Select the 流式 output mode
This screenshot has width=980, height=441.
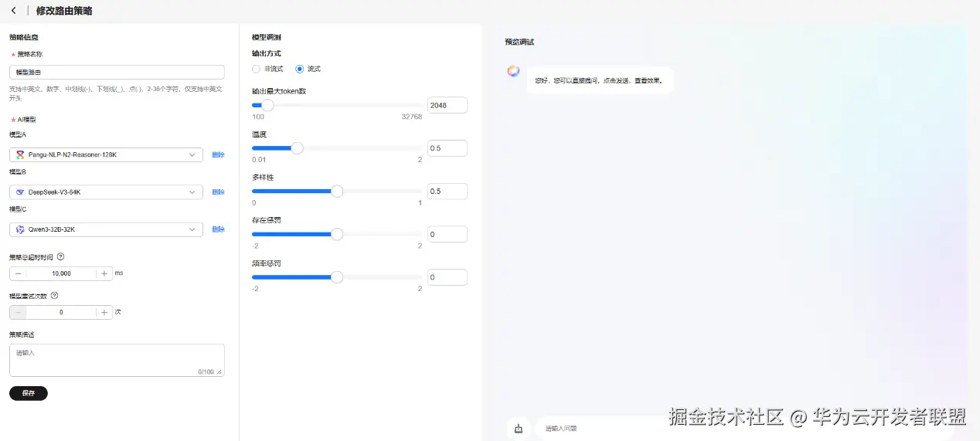(300, 69)
